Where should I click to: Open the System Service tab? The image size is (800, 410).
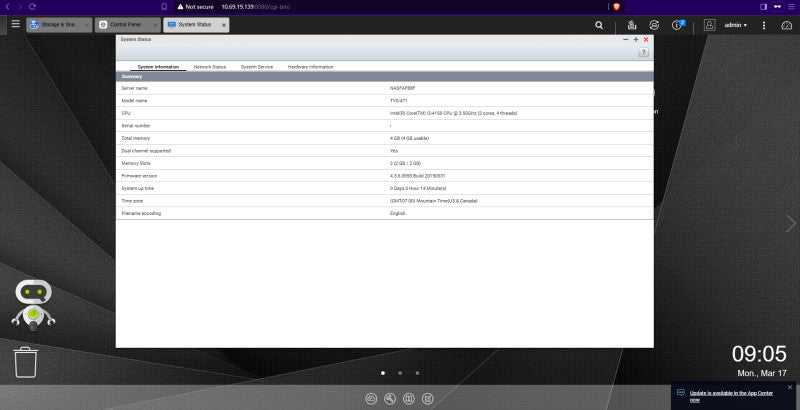(257, 67)
